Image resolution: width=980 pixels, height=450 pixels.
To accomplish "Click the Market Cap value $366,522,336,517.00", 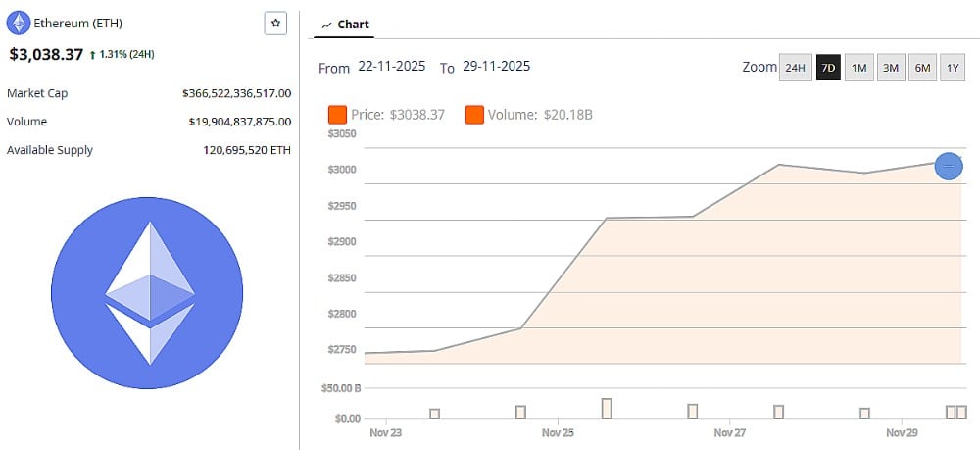I will pos(237,93).
